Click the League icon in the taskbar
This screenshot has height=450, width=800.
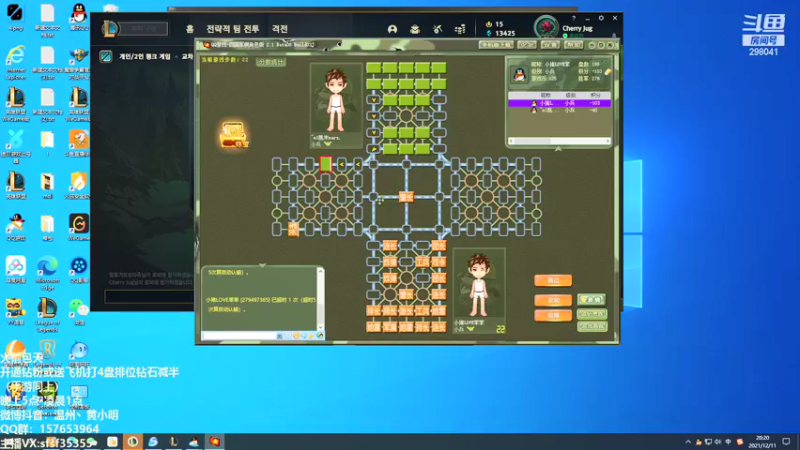(x=173, y=442)
